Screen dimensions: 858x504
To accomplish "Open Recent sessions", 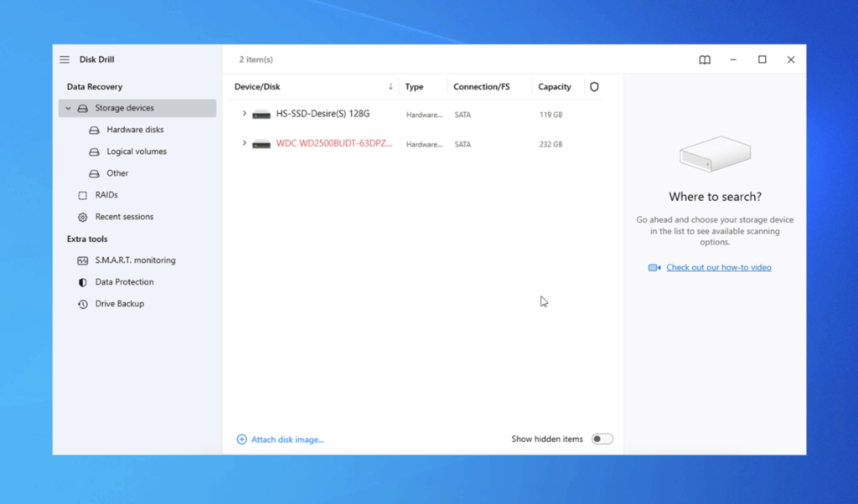I will 124,217.
